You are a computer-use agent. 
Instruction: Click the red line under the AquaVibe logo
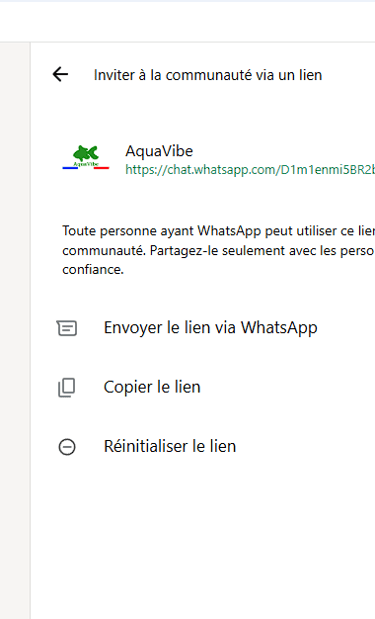click(x=101, y=168)
